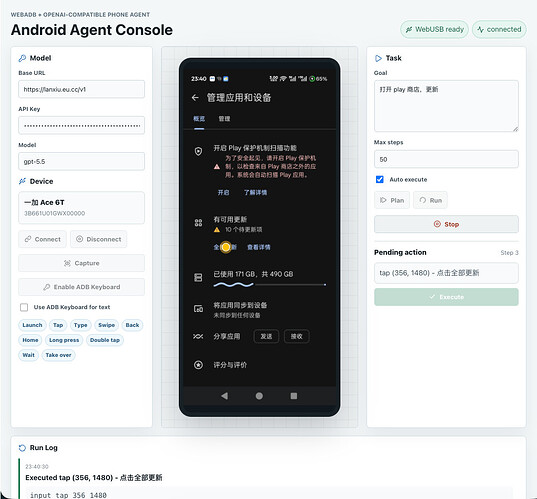Viewport: 537px width, 499px height.
Task: Click the storage usage progress bar
Action: pos(270,284)
